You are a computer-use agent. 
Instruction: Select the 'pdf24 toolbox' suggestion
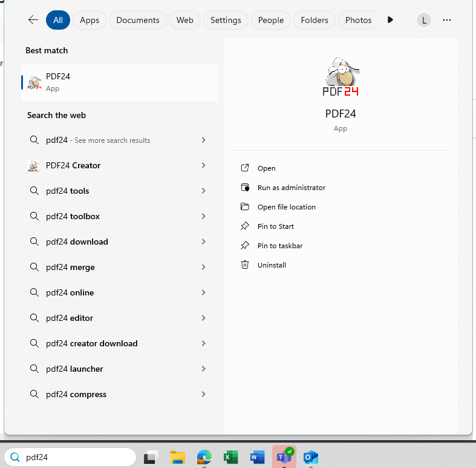click(118, 216)
